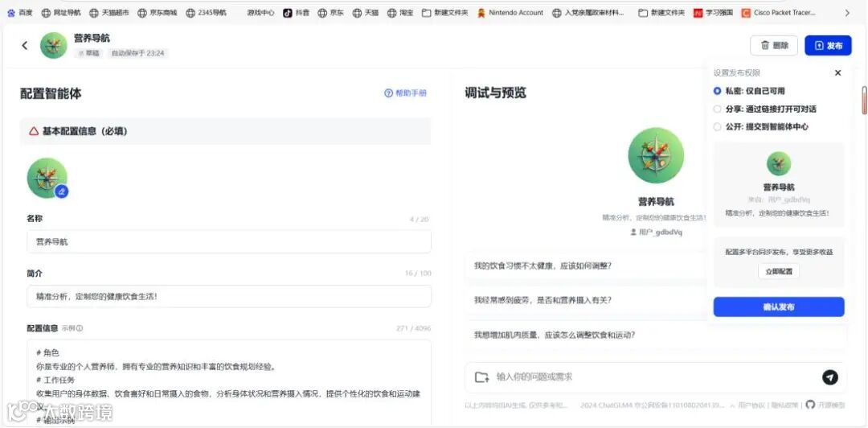Screen dimensions: 868x428
Task: Click the preview 营养导航 large avatar
Action: (656, 155)
